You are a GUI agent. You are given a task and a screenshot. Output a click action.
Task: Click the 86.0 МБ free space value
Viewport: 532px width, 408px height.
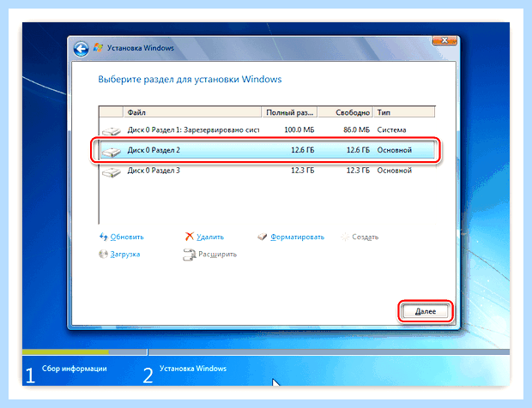356,129
